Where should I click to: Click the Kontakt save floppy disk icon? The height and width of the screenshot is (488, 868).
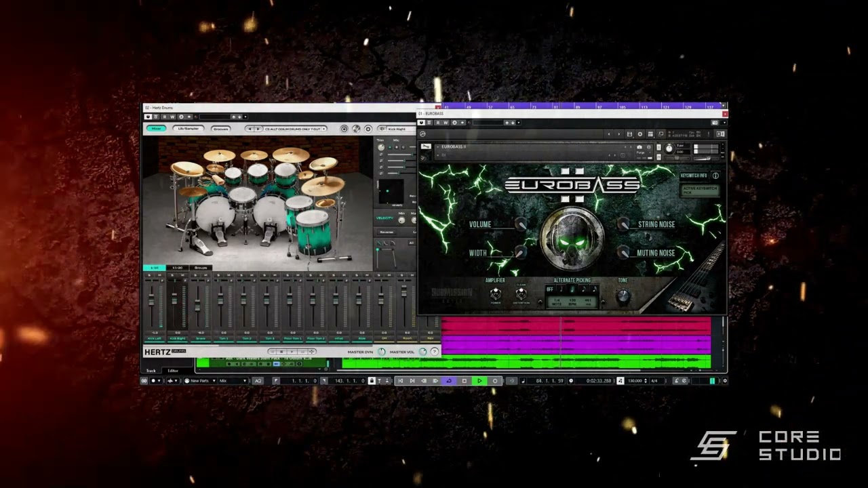(x=629, y=134)
